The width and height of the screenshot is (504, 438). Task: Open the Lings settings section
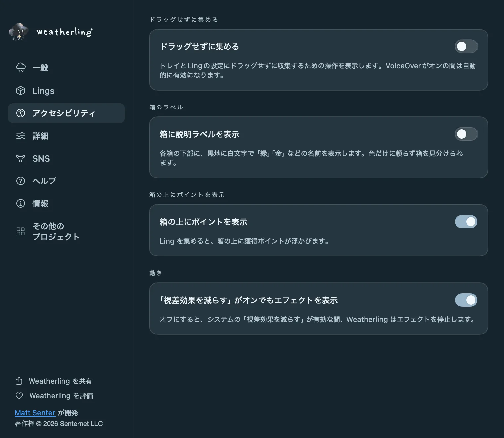pos(66,91)
